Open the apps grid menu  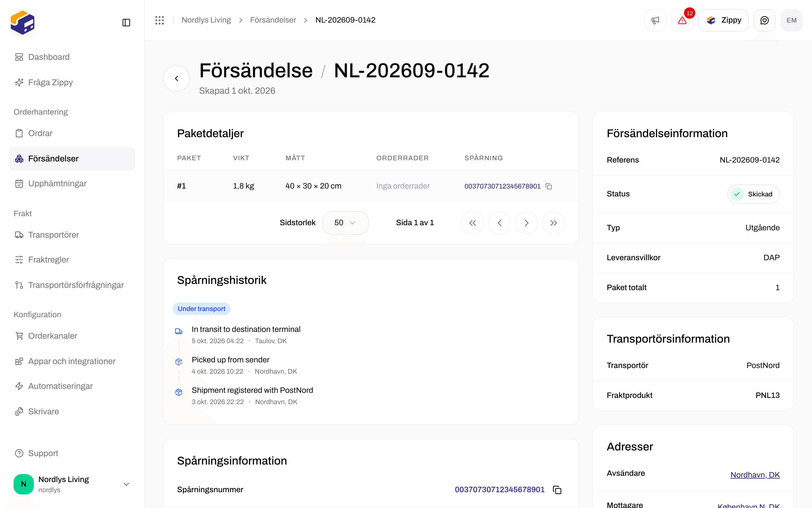pos(160,20)
